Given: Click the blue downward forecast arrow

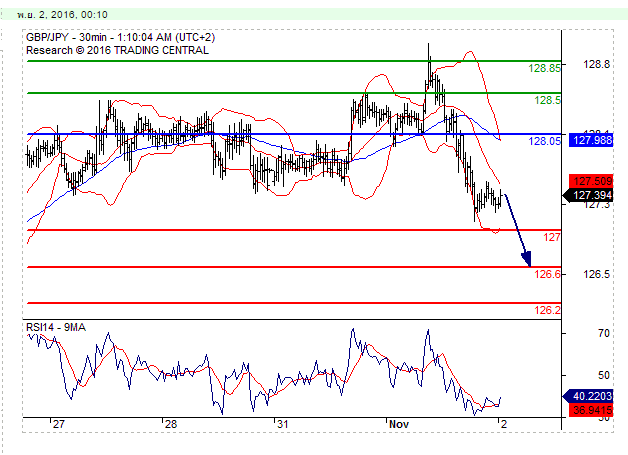Looking at the screenshot, I should [515, 229].
